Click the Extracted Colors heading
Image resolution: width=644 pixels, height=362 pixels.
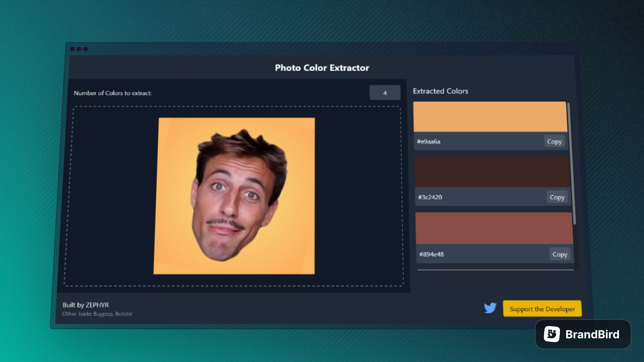(441, 91)
